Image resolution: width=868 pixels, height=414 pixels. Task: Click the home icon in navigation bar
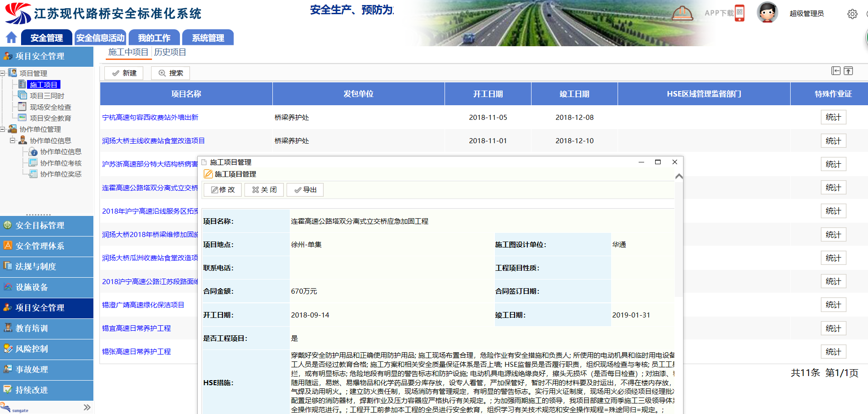(x=11, y=38)
